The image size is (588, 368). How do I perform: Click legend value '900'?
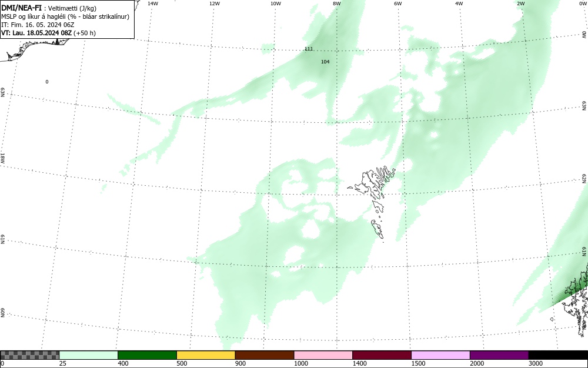coord(240,363)
